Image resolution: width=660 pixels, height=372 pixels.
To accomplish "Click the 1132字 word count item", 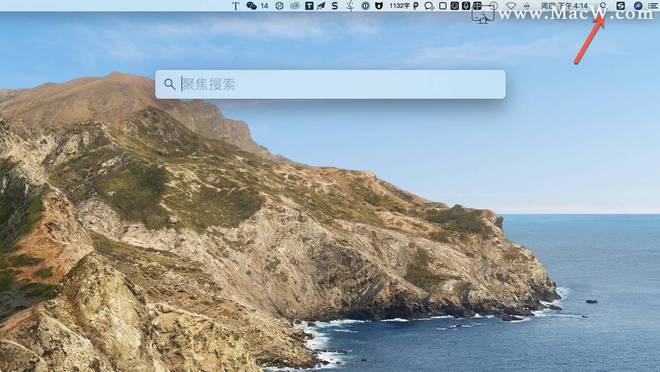I will tap(399, 5).
